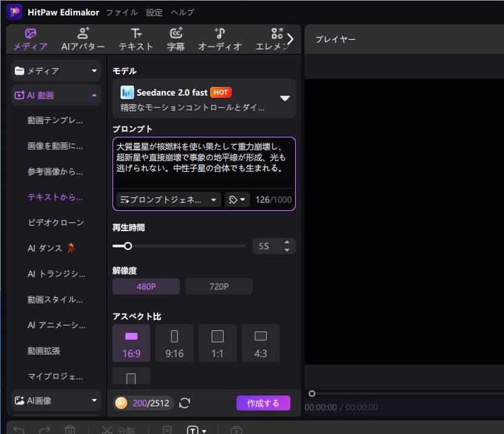Viewport: 504px width, 434px height.
Task: Show more tabs with right chevron
Action: [x=290, y=39]
